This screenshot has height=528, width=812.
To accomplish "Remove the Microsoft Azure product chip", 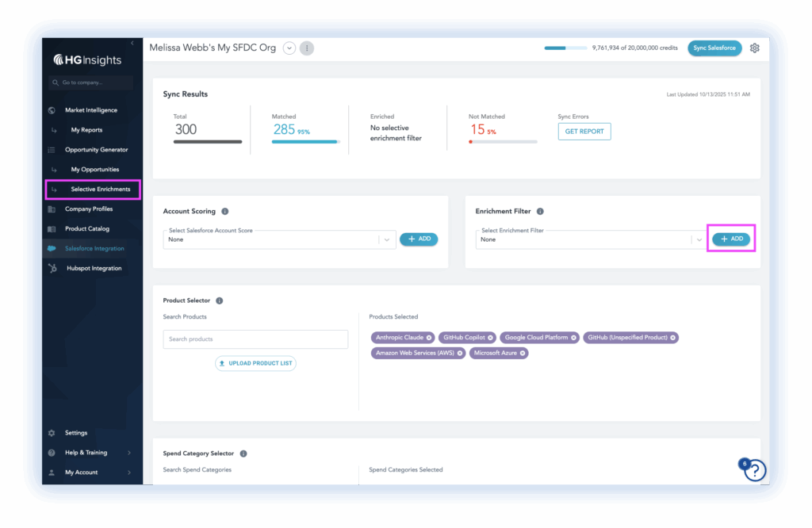I will coord(523,353).
